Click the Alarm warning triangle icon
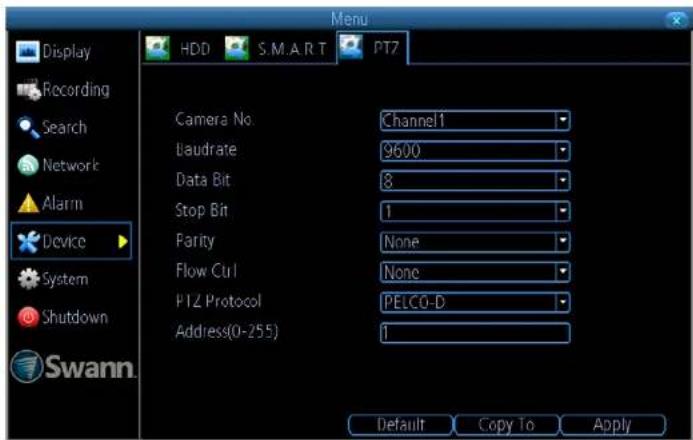The image size is (693, 440). click(28, 203)
